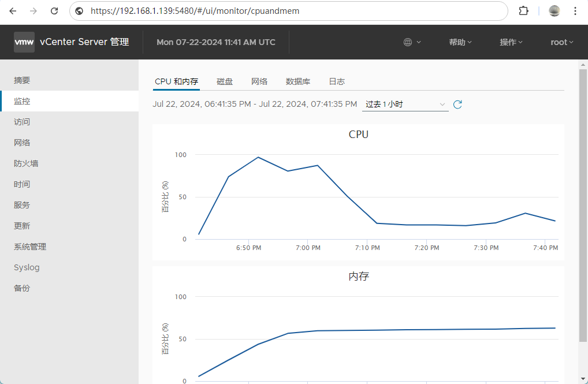Click the browser URL address field
The width and height of the screenshot is (588, 384).
tap(289, 11)
